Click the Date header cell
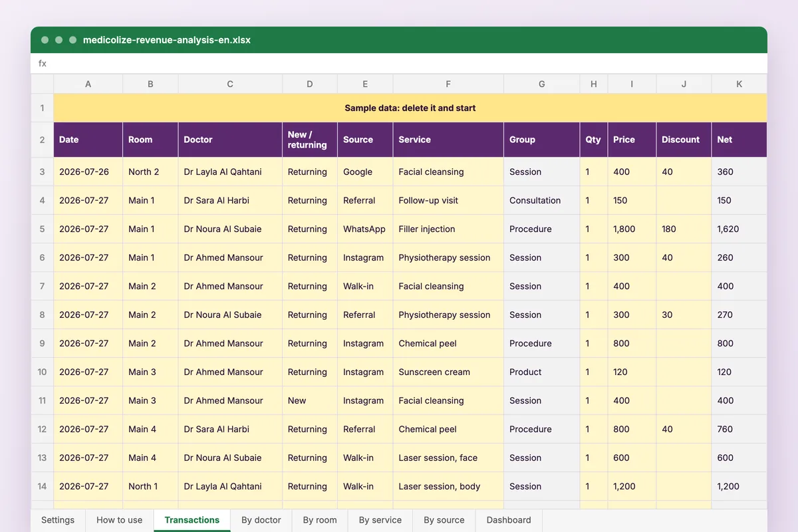 (88, 140)
